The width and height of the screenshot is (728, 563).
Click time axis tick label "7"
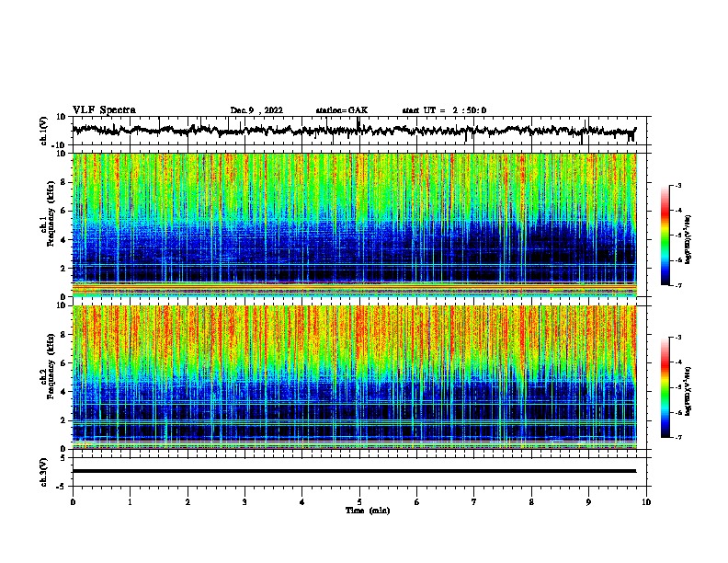[x=474, y=502]
